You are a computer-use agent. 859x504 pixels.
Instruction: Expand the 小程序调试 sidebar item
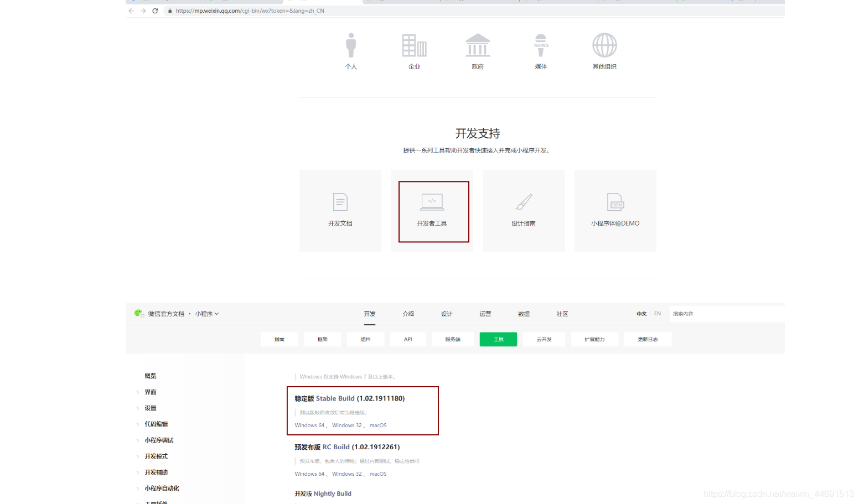point(159,440)
